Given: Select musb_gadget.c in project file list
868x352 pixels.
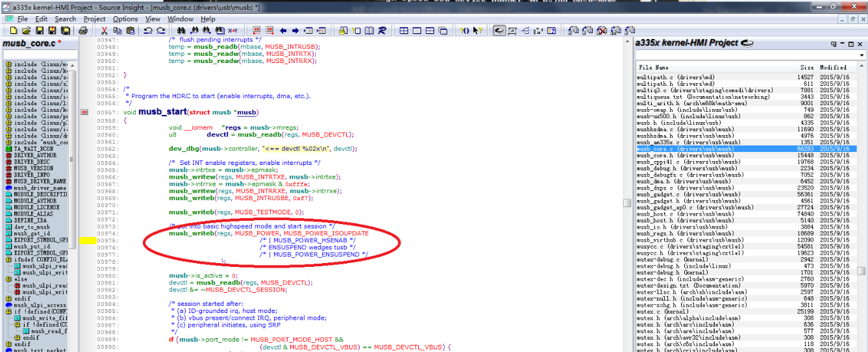Looking at the screenshot, I should coord(746,194).
